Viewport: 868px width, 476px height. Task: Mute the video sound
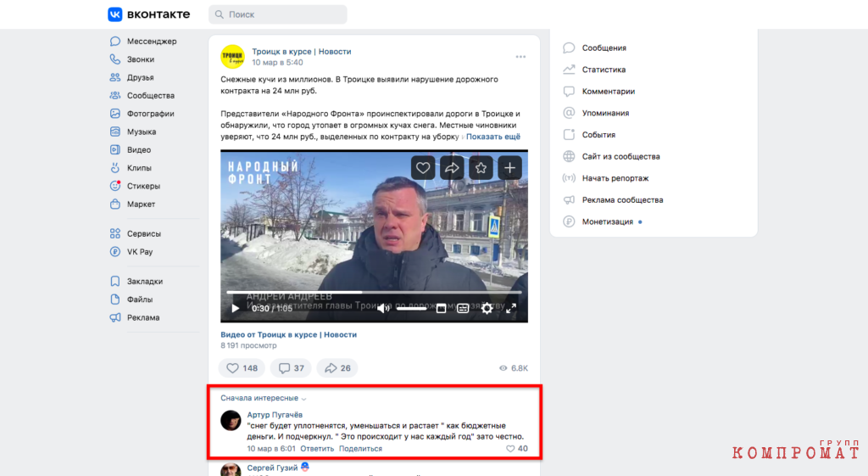[x=383, y=308]
